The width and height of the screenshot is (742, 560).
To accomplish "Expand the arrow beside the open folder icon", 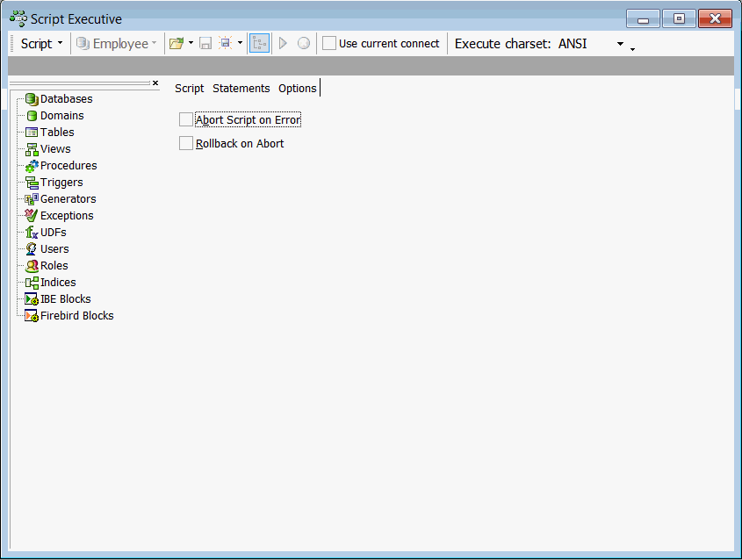I will (x=191, y=43).
